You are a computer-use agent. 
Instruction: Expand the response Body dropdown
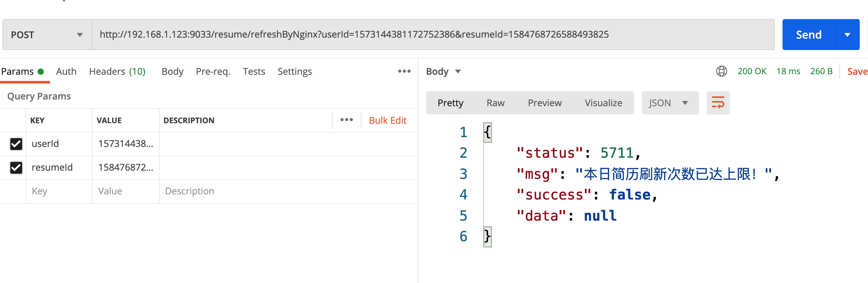[x=443, y=71]
